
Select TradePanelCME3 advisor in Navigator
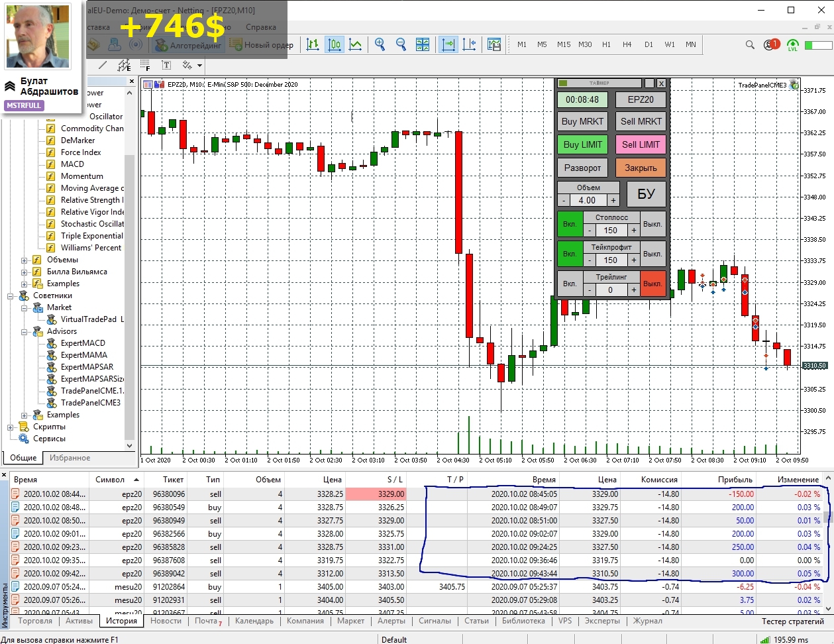click(91, 403)
